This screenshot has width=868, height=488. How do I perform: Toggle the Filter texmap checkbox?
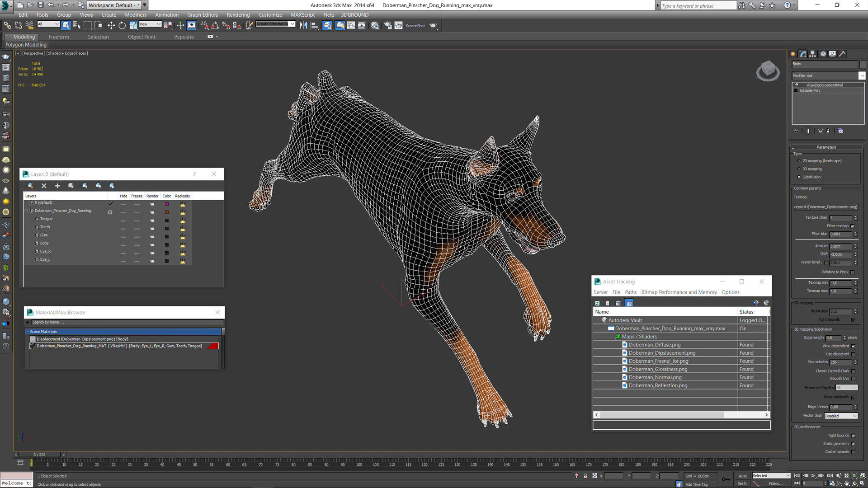(853, 226)
